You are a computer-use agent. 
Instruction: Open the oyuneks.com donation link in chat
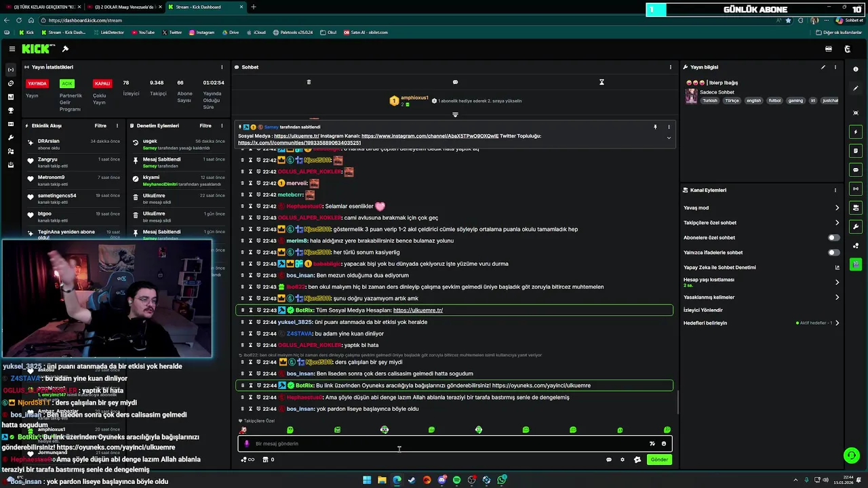pos(541,386)
